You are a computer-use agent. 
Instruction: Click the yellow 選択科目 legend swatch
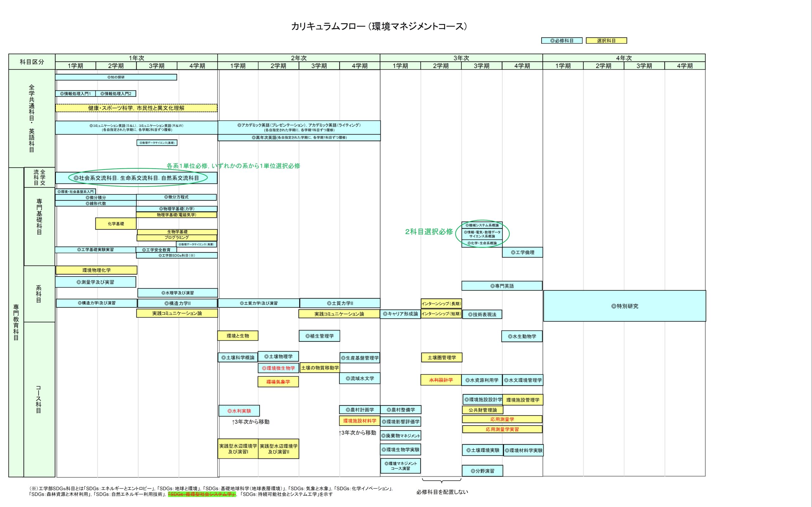tap(606, 41)
